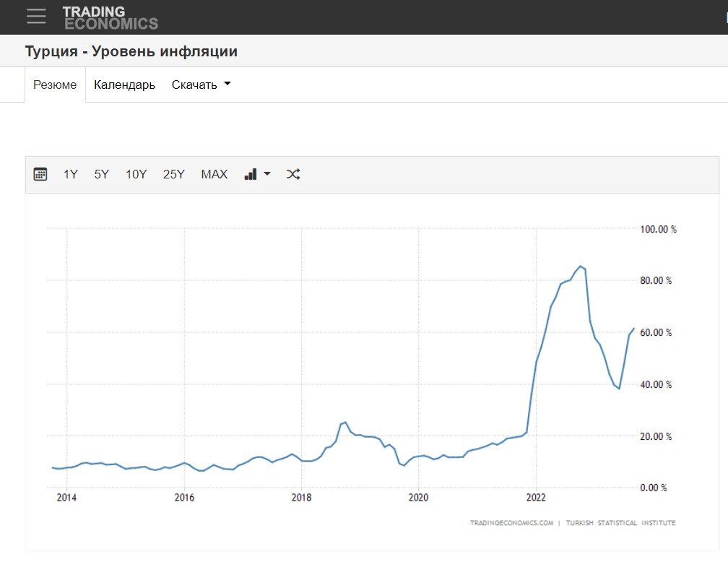
Task: Select the 25Y time range
Action: [x=173, y=173]
